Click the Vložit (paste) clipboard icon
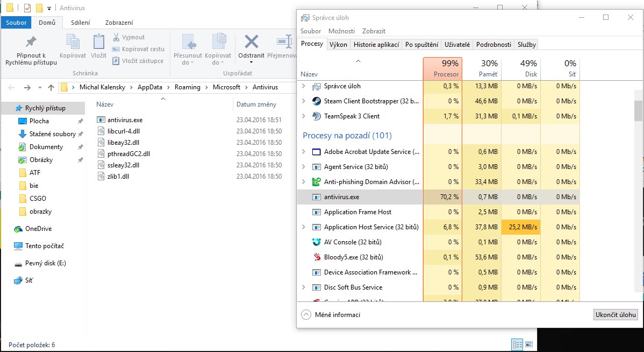Screen dimensions: 644x352 pyautogui.click(x=99, y=42)
